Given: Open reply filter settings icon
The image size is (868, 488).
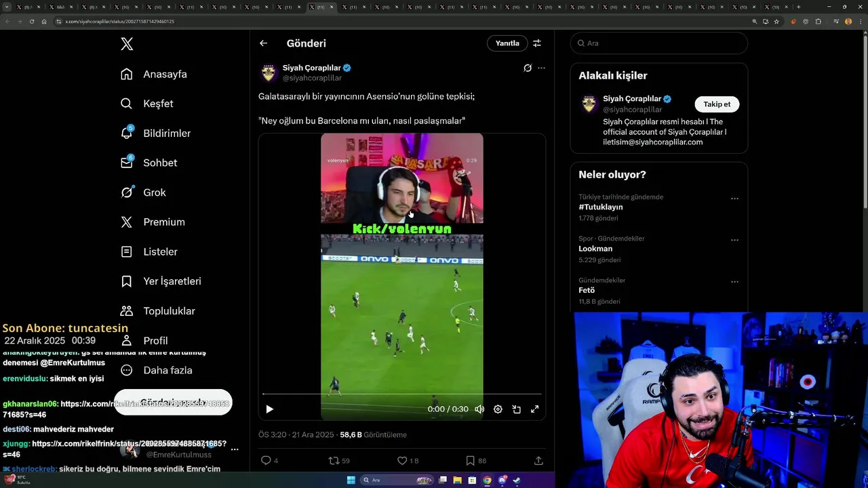Looking at the screenshot, I should [x=536, y=43].
